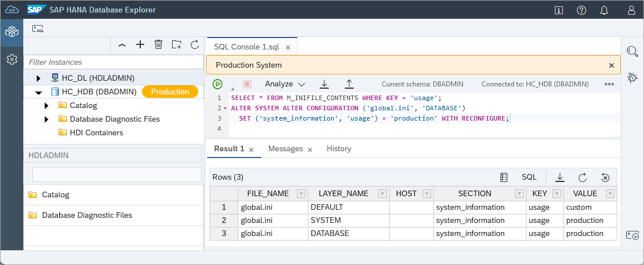Close the Result 1 tab
The width and height of the screenshot is (644, 265).
click(x=252, y=150)
